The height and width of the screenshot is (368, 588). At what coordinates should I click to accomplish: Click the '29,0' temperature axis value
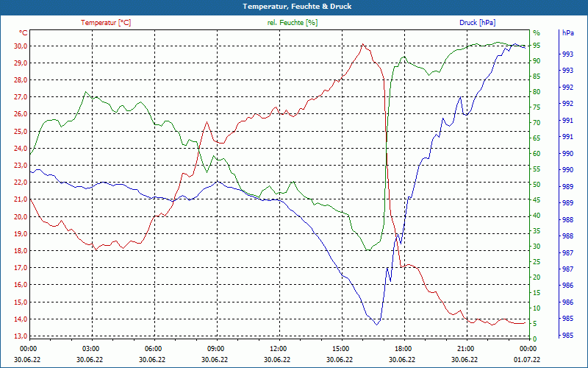pyautogui.click(x=21, y=63)
